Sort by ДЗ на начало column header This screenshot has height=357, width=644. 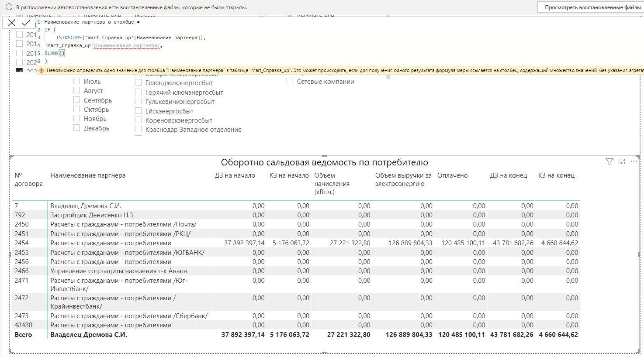pyautogui.click(x=235, y=175)
